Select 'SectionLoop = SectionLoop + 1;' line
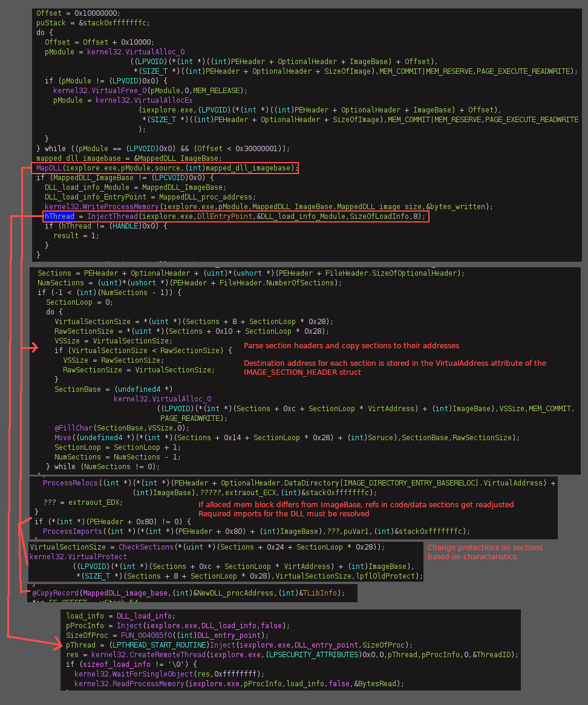The height and width of the screenshot is (705, 588). point(117,447)
